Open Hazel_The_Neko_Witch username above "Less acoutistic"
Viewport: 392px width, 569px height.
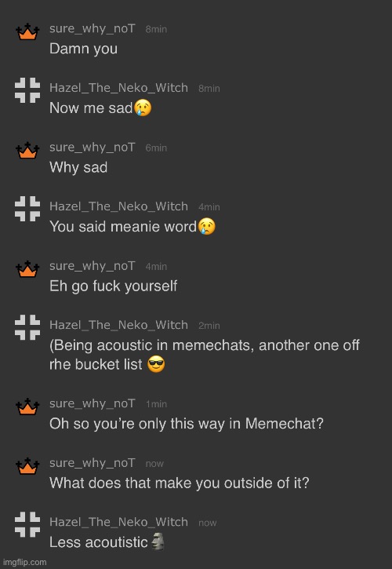point(118,522)
